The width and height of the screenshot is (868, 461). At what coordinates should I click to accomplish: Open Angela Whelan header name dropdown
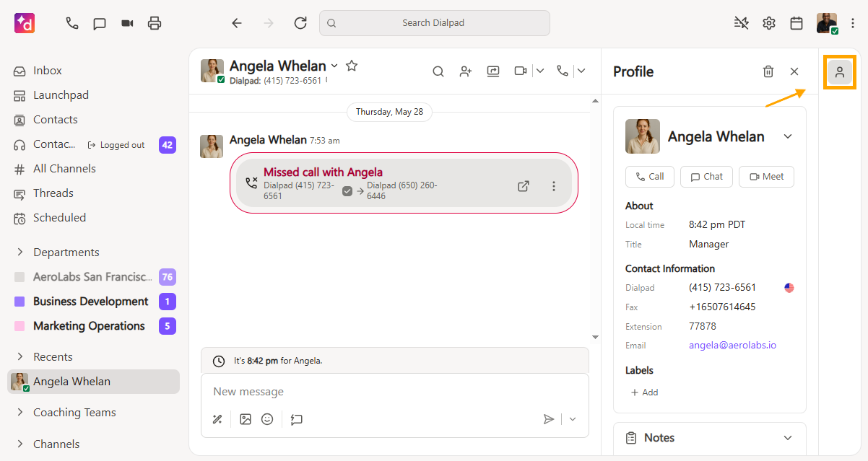coord(334,66)
